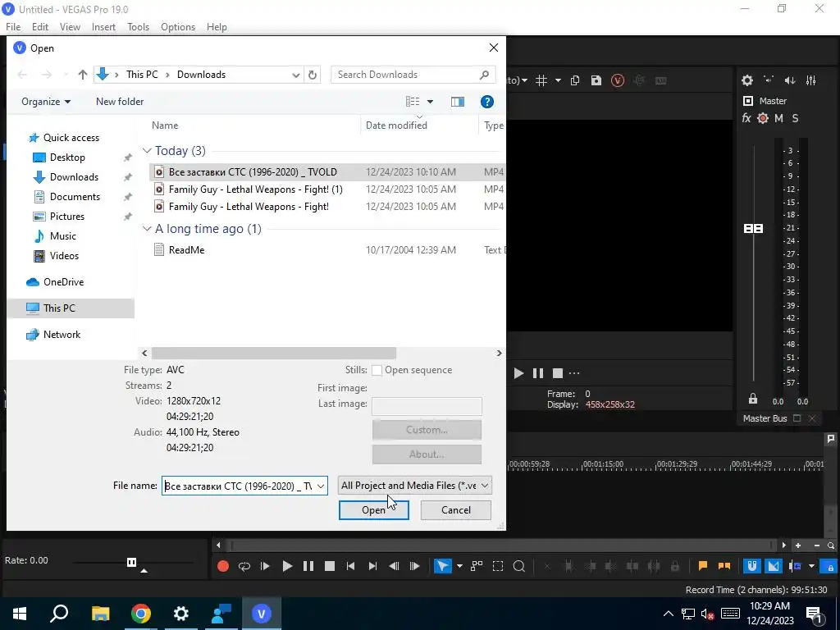Image resolution: width=840 pixels, height=630 pixels.
Task: Click Play in the video preview window
Action: [518, 373]
